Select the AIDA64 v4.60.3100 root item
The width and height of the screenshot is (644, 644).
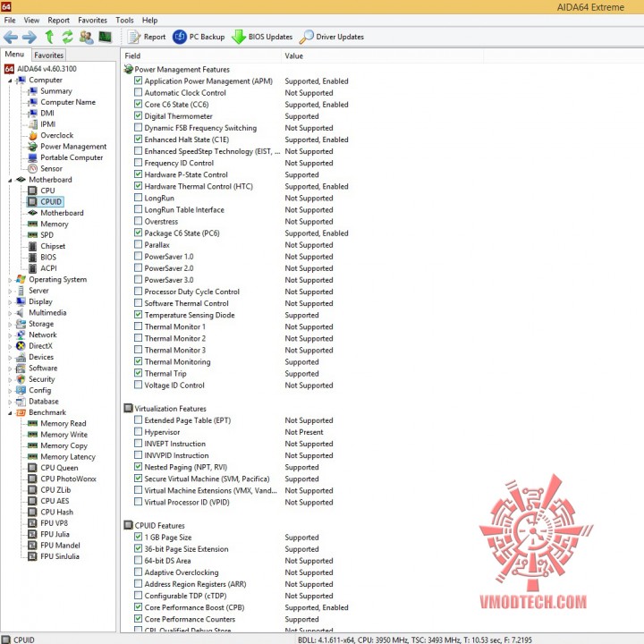(x=40, y=69)
